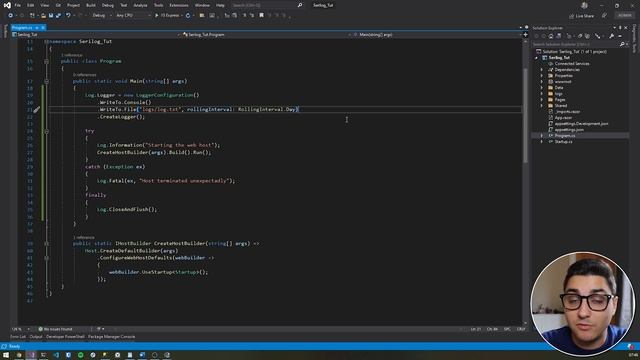
Task: Close the Program.cs tab
Action: [43, 28]
